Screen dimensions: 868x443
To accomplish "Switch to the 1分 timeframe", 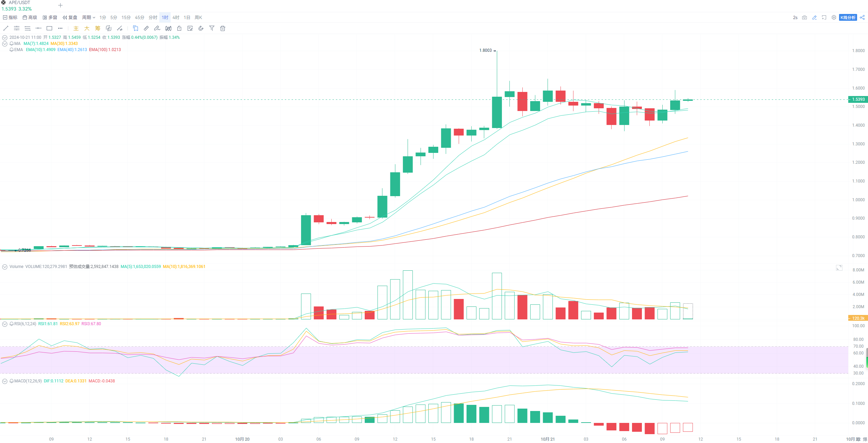I will click(x=103, y=17).
